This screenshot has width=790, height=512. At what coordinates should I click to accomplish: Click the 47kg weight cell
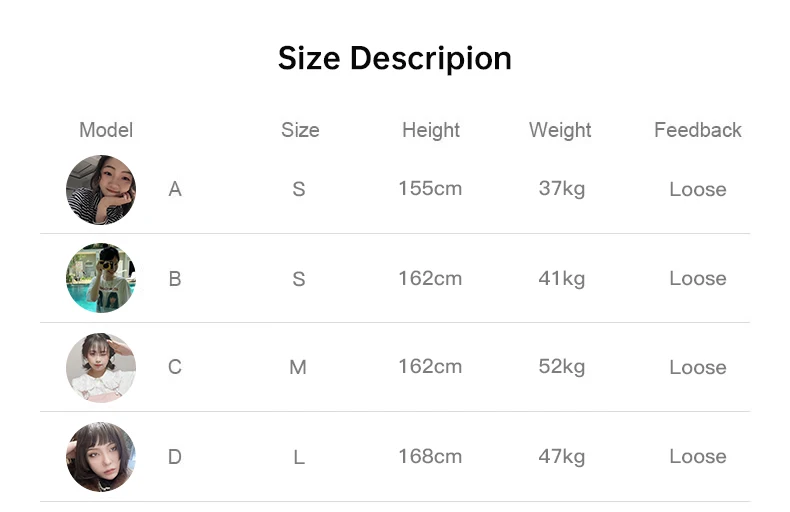pos(562,456)
